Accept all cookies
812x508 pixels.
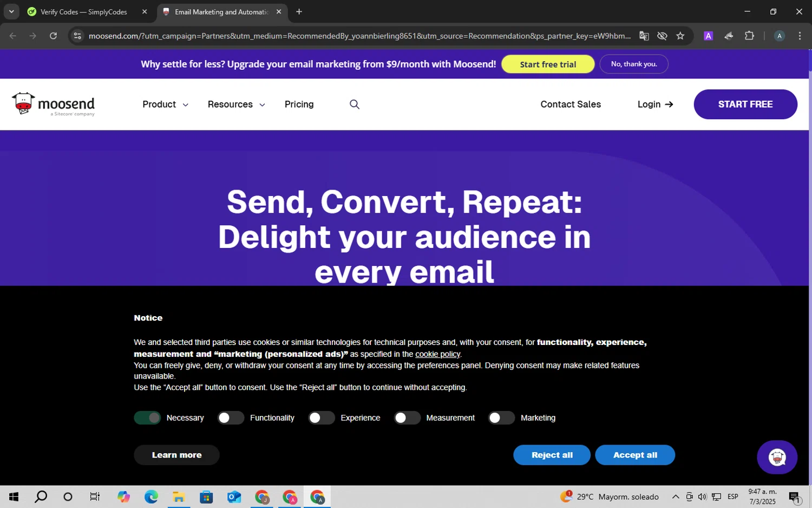(x=635, y=455)
